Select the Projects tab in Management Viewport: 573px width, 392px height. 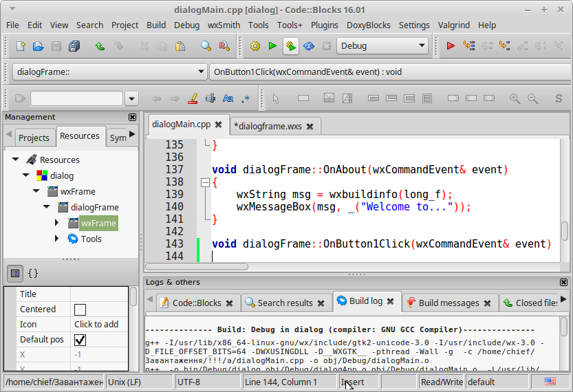(x=34, y=138)
